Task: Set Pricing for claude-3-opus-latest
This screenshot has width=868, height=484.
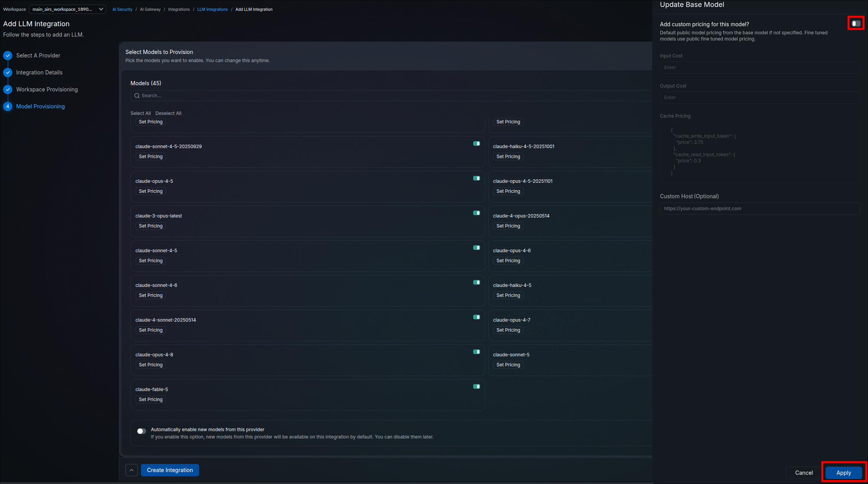Action: [151, 226]
